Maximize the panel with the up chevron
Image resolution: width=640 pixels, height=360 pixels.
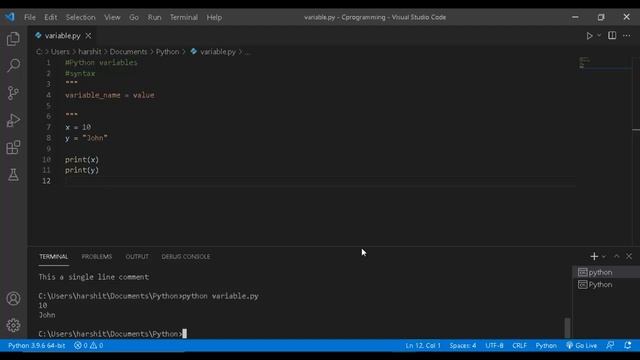click(617, 256)
